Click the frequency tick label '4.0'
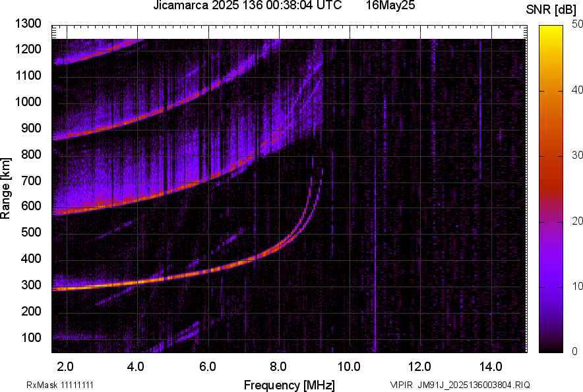Image resolution: width=583 pixels, height=392 pixels. [136, 367]
